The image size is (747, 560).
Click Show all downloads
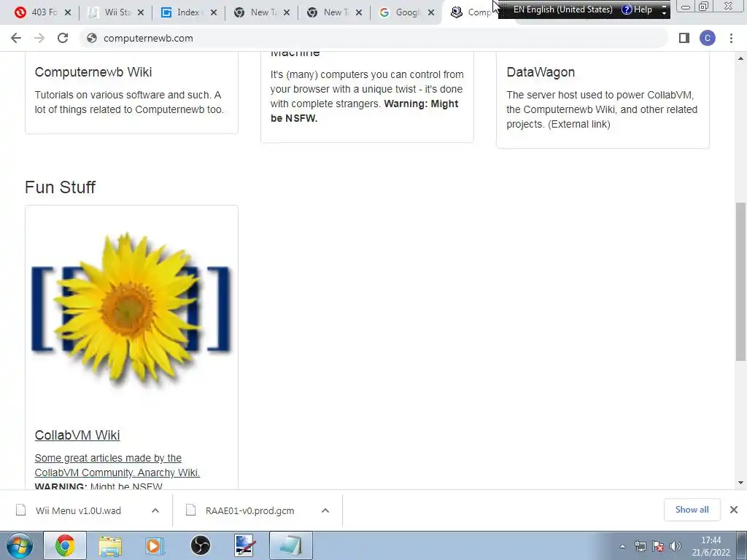pos(692,510)
